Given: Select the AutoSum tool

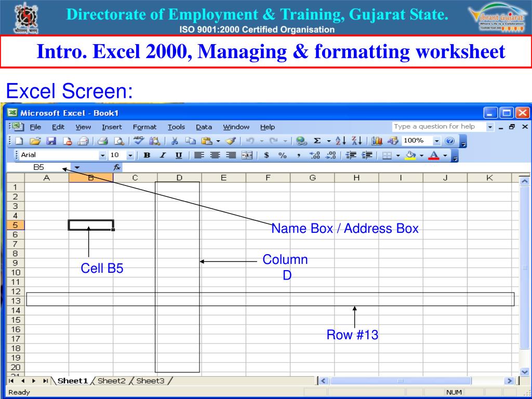Looking at the screenshot, I should [317, 140].
